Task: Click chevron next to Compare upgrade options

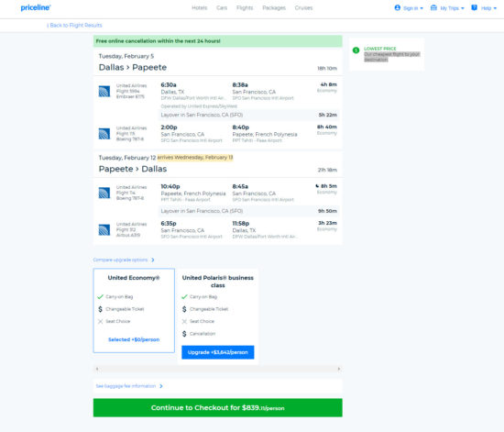Action: click(x=153, y=260)
